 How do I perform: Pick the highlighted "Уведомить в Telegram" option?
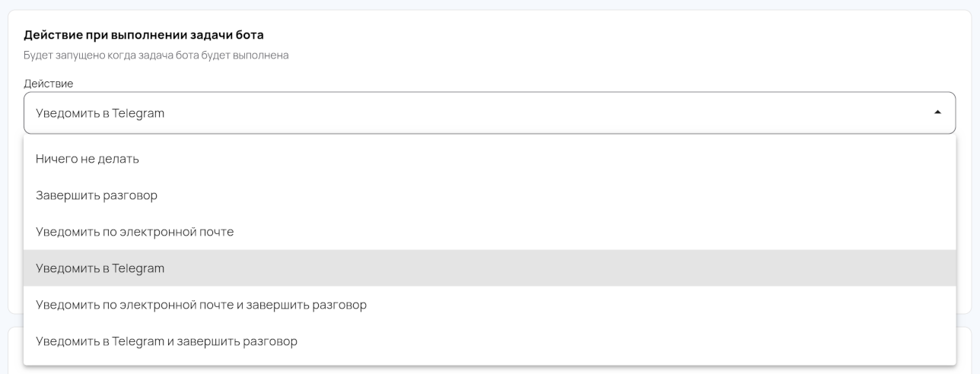pyautogui.click(x=100, y=268)
